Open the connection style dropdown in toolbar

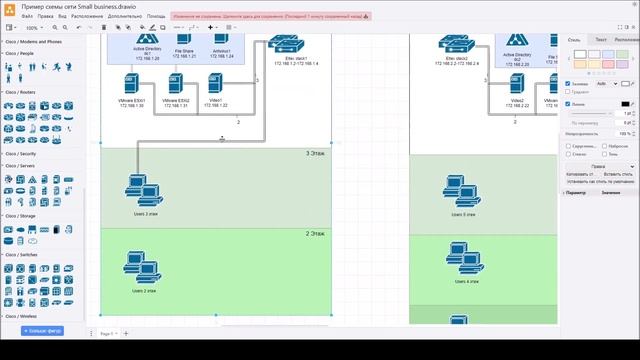click(x=178, y=27)
